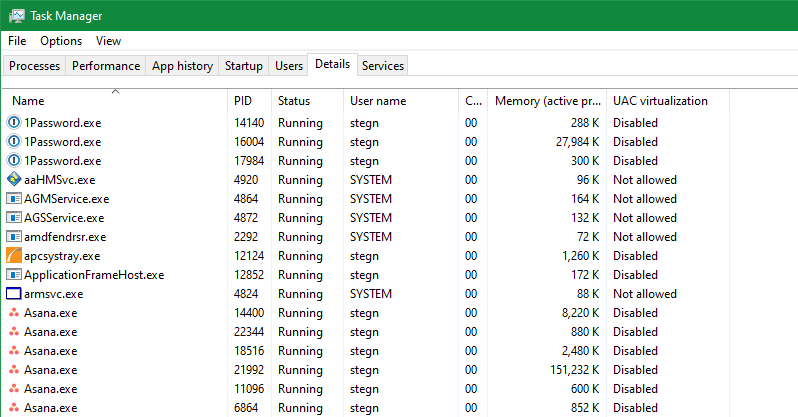Switch to the Startup tab
This screenshot has height=417, width=798.
tap(244, 66)
